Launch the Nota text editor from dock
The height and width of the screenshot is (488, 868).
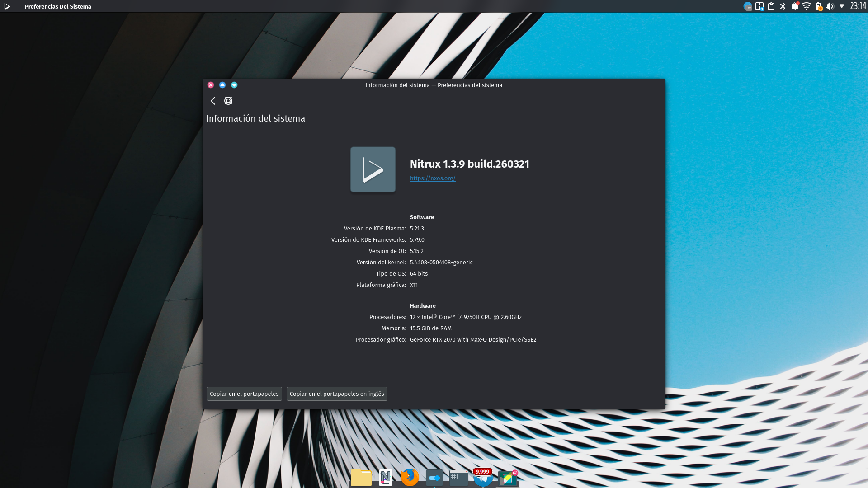tap(386, 477)
